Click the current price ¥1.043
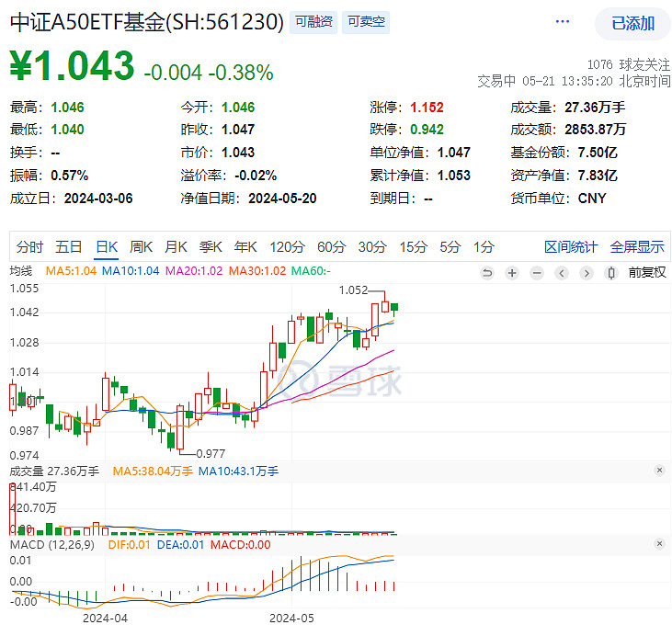The height and width of the screenshot is (636, 672). (x=72, y=66)
